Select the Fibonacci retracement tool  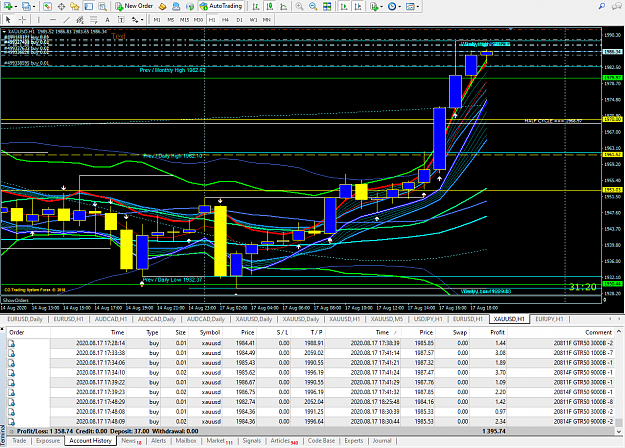(94, 20)
